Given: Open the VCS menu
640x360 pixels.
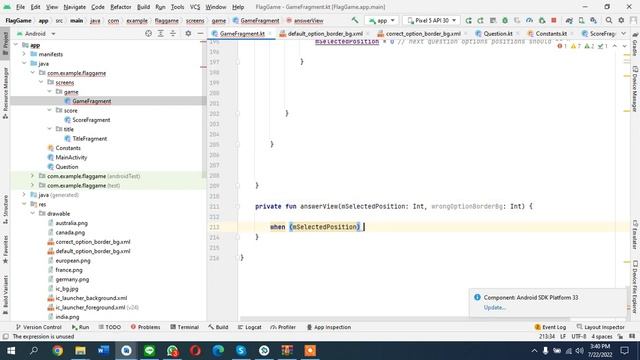Looking at the screenshot, I should (195, 7).
